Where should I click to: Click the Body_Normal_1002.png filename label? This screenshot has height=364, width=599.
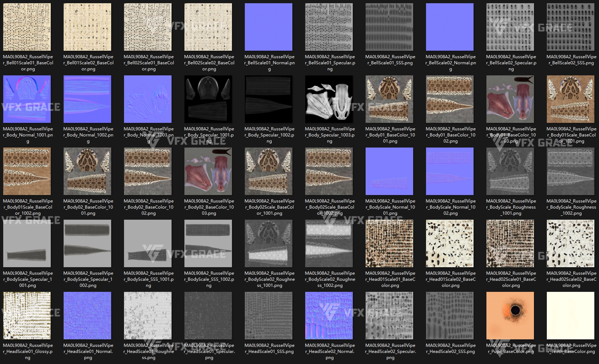(88, 135)
